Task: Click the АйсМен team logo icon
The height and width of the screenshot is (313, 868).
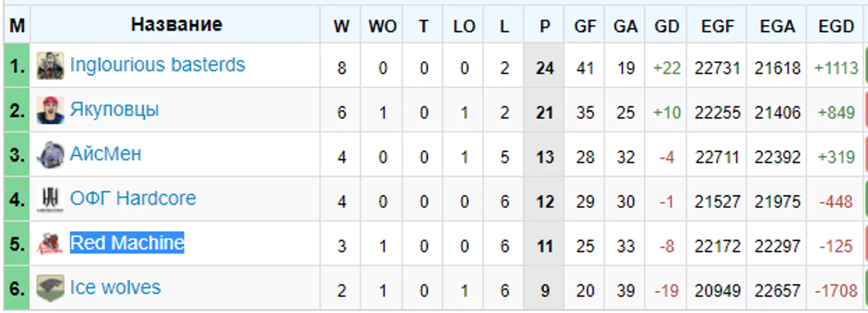Action: 50,155
